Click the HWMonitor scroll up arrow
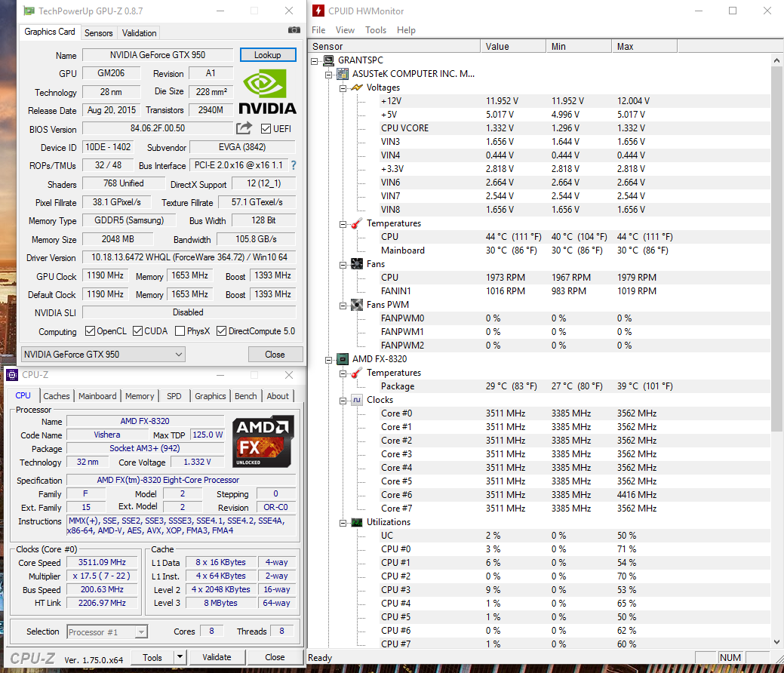The height and width of the screenshot is (673, 784). pos(776,60)
